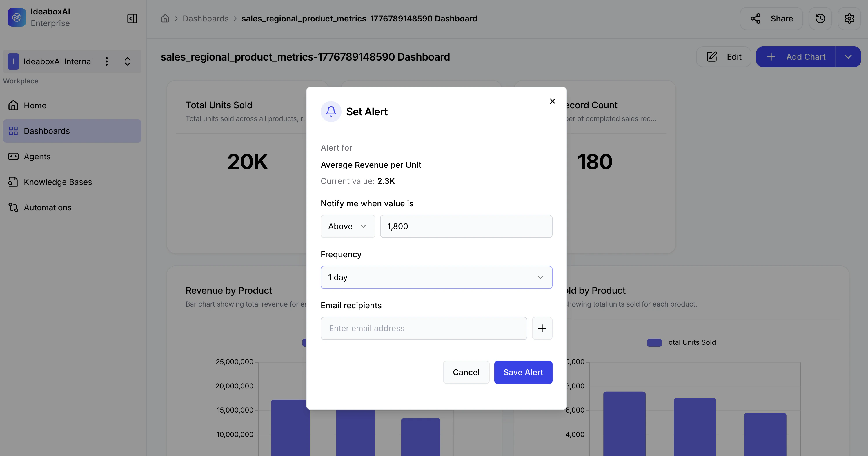868x456 pixels.
Task: Click the 'Average Revenue per Unit' text
Action: [x=371, y=165]
